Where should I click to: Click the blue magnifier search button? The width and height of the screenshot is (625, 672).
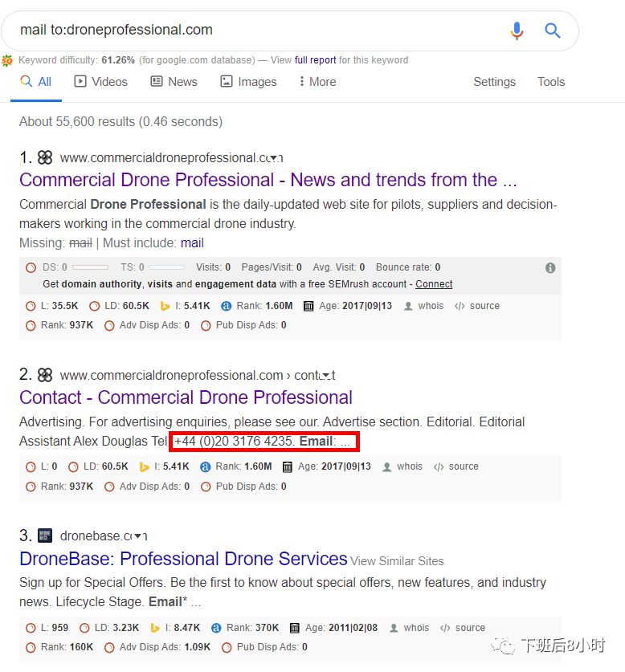tap(552, 31)
